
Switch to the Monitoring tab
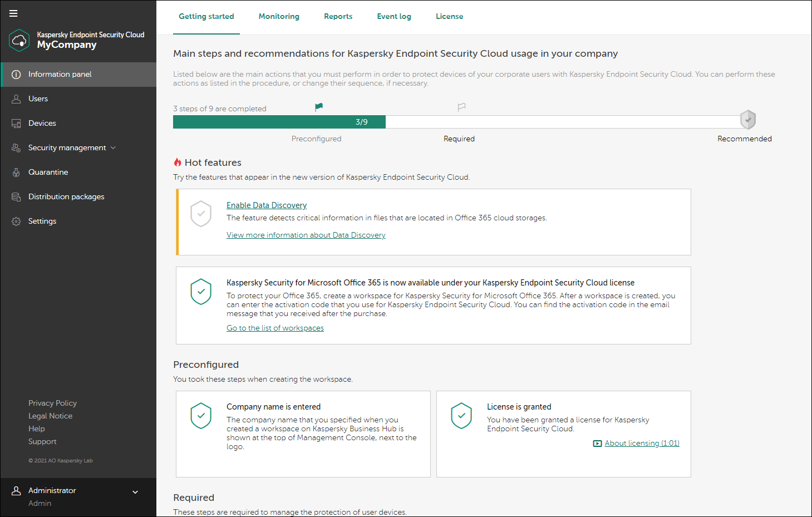point(279,16)
